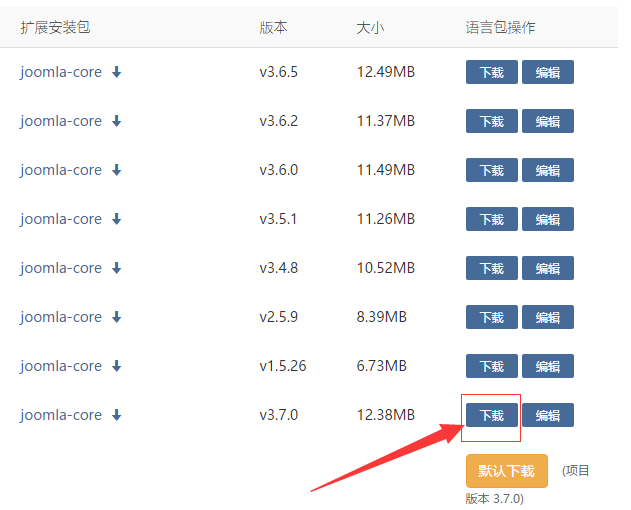
Task: Download the v3.7.0 language pack with 下载
Action: point(492,415)
